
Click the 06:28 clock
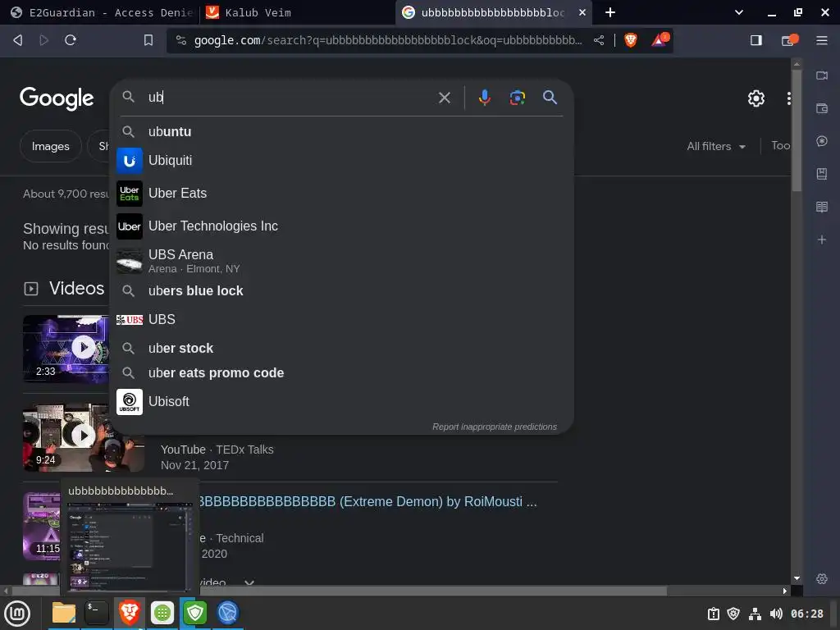[807, 614]
